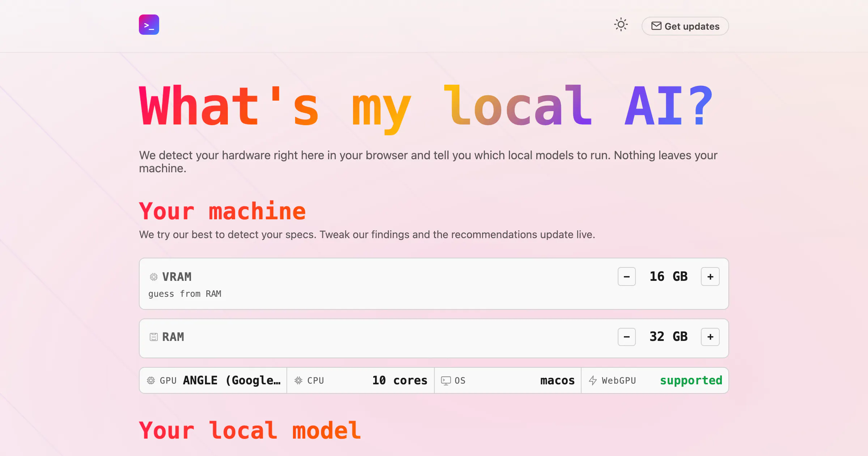Click the RAM label text
The height and width of the screenshot is (456, 868).
point(173,337)
